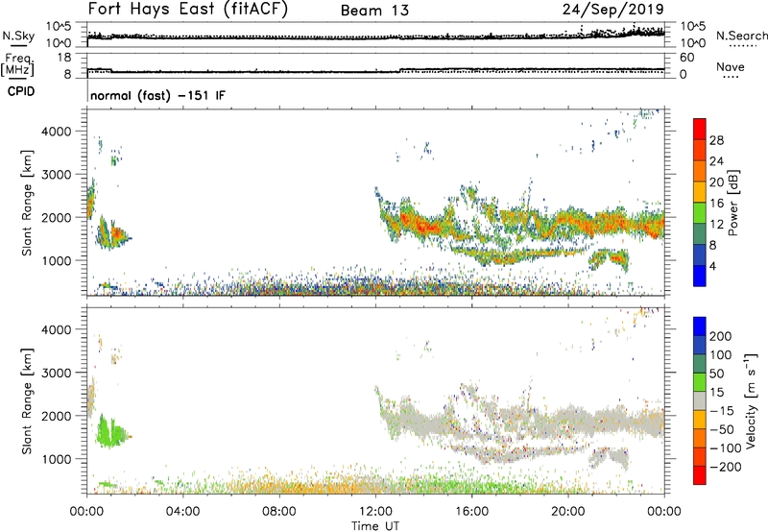Click the 'Beam 13' label
The width and height of the screenshot is (768, 532).
[374, 11]
